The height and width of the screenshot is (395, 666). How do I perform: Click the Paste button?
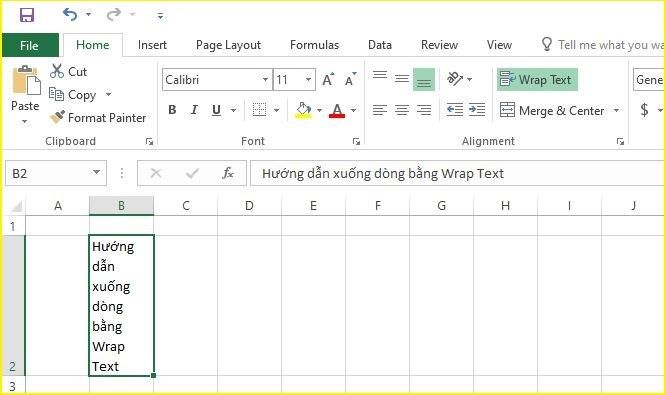(25, 94)
